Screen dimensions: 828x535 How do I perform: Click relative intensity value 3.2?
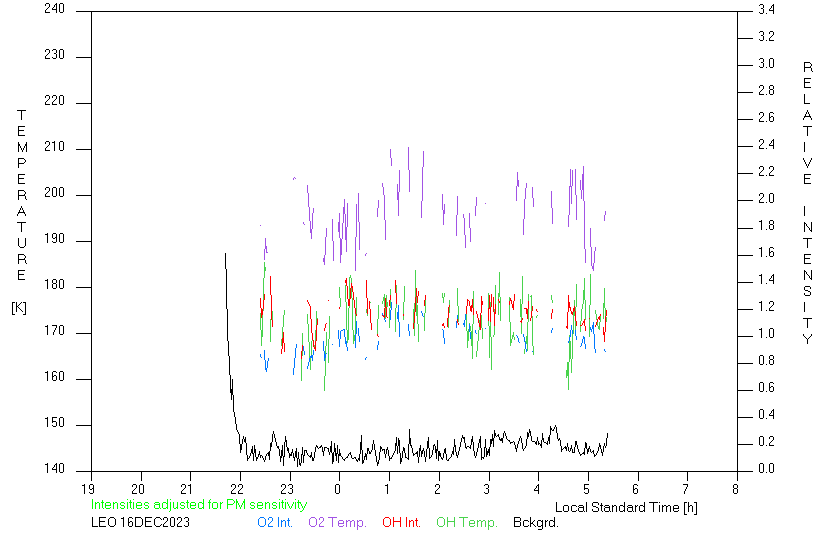click(x=766, y=36)
